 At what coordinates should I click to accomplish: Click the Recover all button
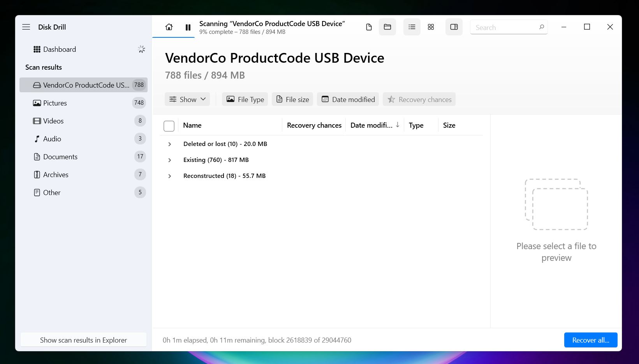[591, 340]
